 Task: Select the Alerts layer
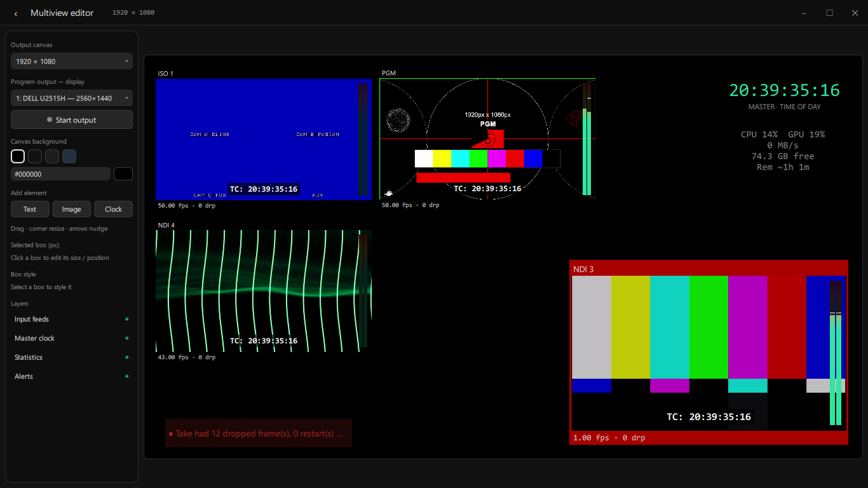pyautogui.click(x=72, y=376)
